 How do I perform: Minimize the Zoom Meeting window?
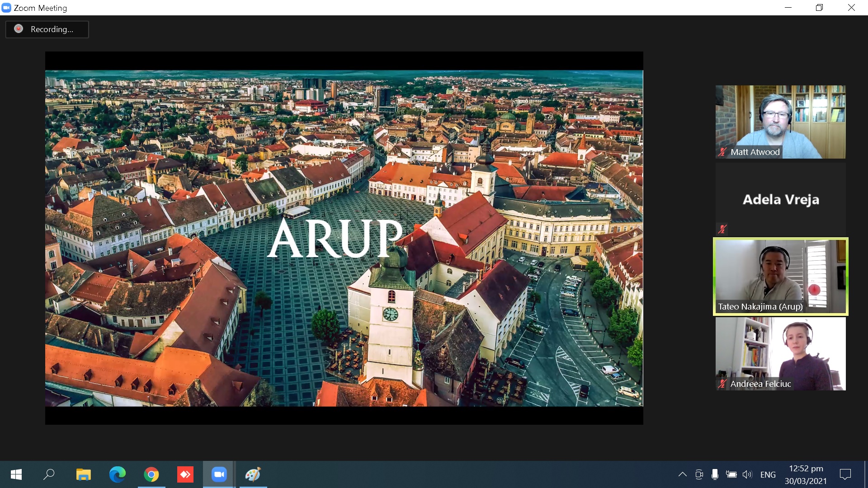[x=788, y=8]
